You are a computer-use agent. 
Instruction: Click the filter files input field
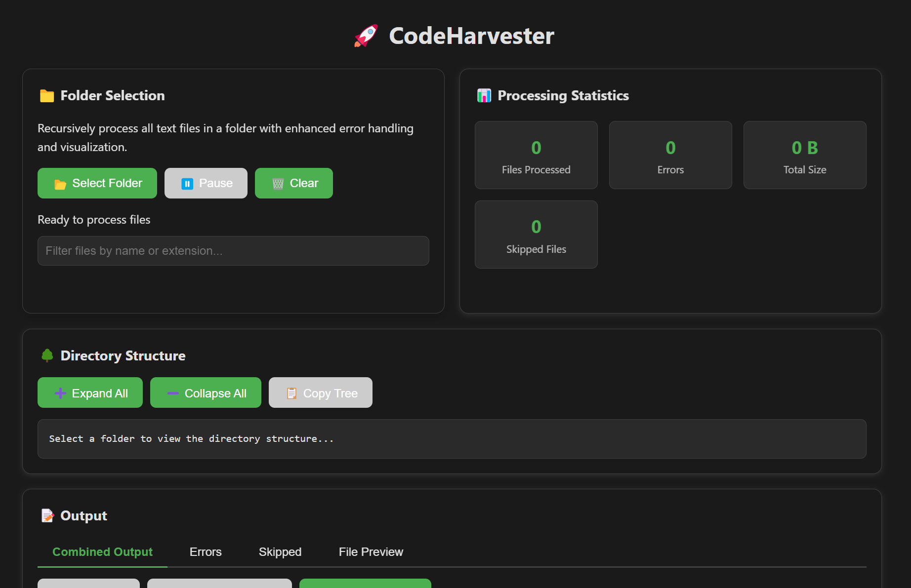click(x=233, y=251)
